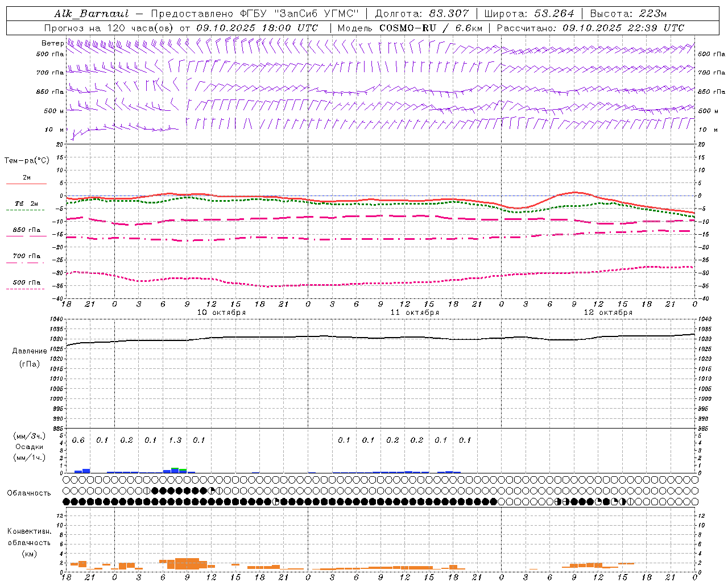Click the dashed line sample under the Td 2м legend
The image size is (728, 582).
[25, 210]
